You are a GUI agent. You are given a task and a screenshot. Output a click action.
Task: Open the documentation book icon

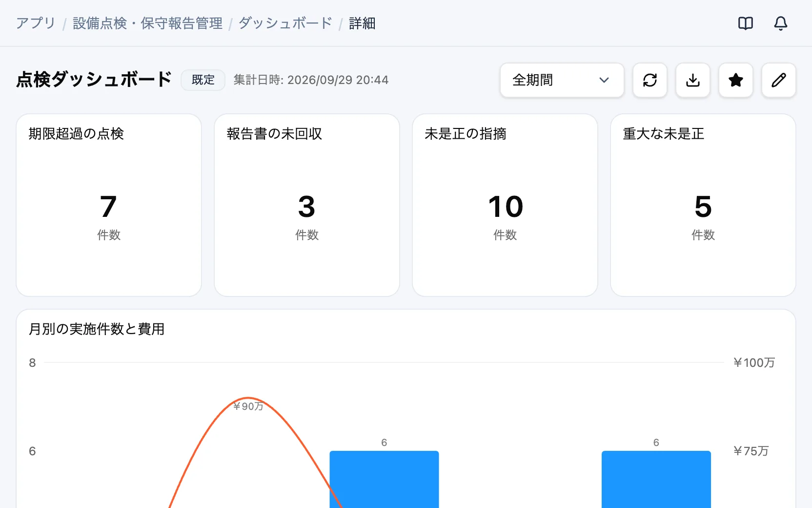(746, 23)
